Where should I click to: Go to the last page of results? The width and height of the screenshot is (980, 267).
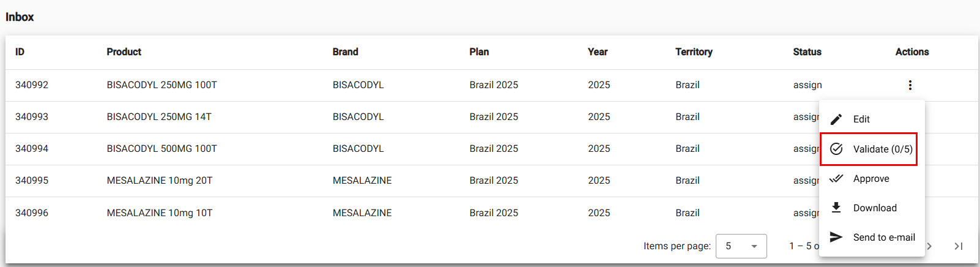click(x=959, y=246)
